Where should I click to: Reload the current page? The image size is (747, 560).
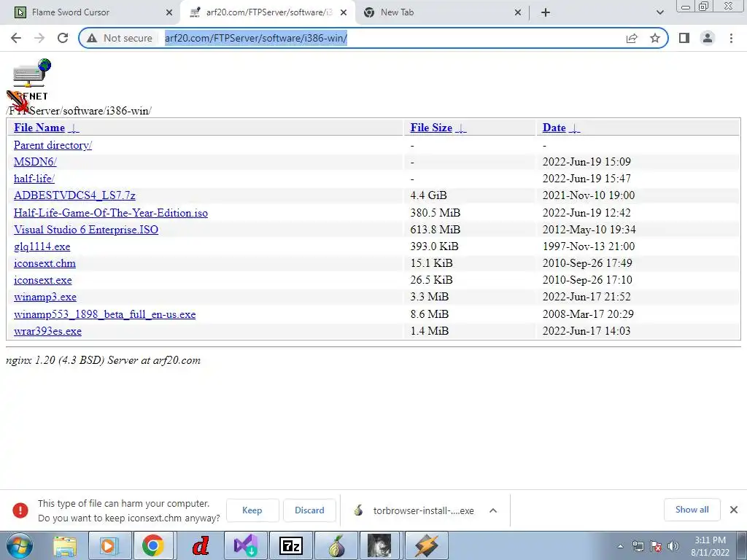click(63, 38)
